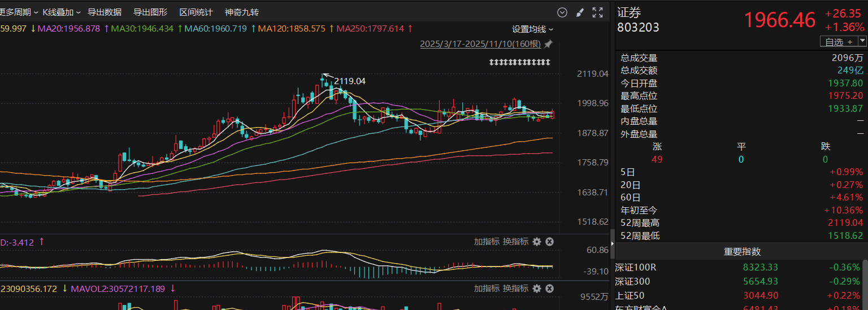868x310 pixels.
Task: Select the MA20:1956.878 legend label
Action: (69, 28)
